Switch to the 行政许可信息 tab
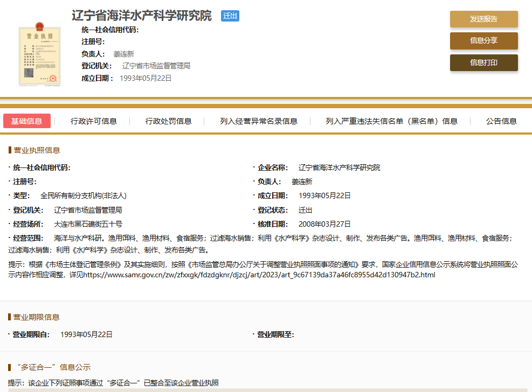Viewport: 532px width, 392px height. pyautogui.click(x=94, y=121)
